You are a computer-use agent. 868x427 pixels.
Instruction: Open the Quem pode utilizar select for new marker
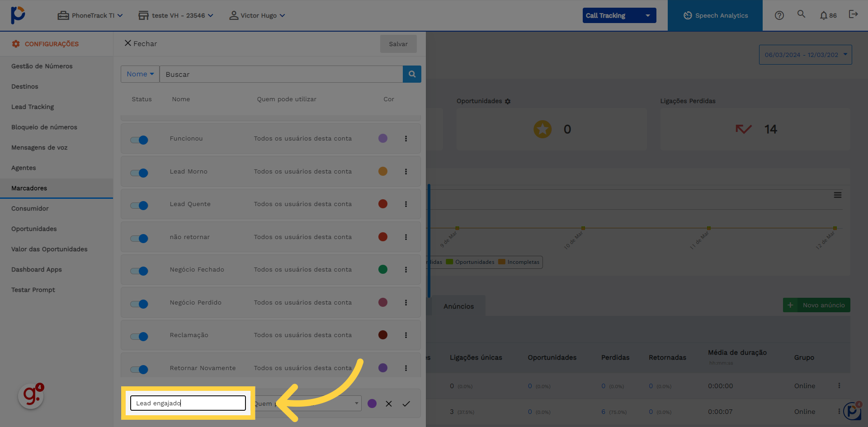pos(307,404)
